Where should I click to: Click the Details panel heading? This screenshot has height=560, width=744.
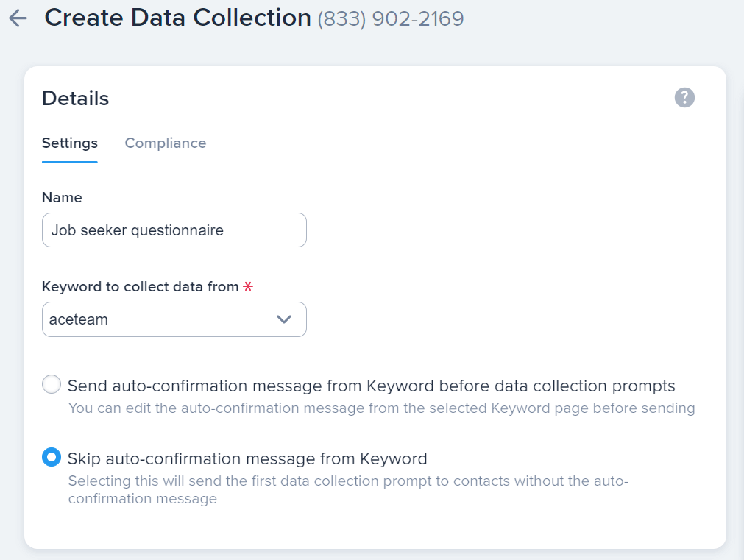[x=75, y=98]
